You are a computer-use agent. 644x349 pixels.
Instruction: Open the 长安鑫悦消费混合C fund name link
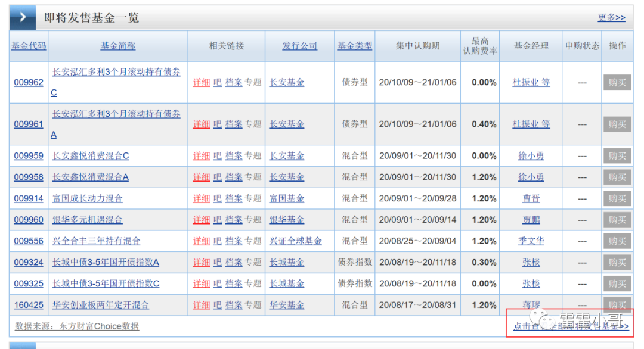(x=91, y=156)
